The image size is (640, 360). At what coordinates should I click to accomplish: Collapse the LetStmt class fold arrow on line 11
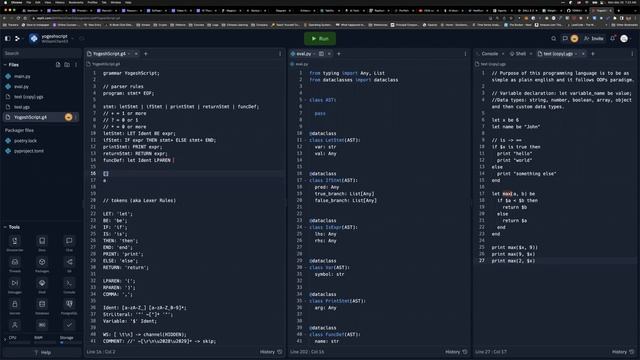(305, 140)
